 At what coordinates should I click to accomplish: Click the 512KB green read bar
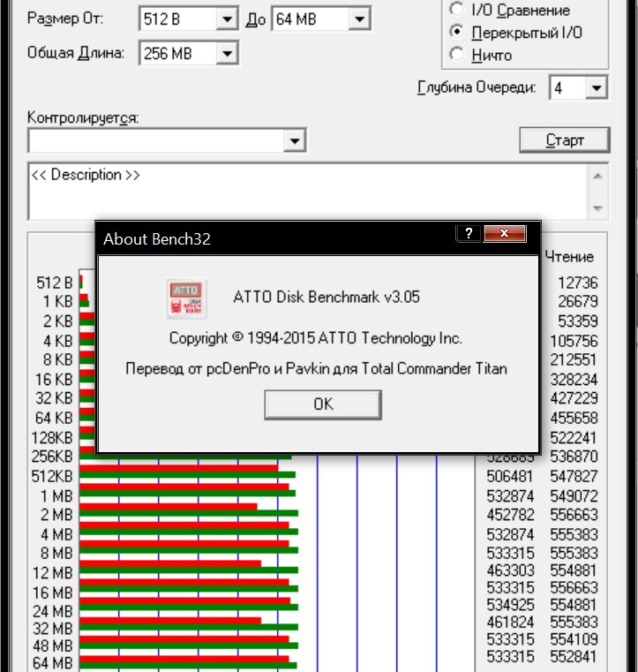(187, 474)
